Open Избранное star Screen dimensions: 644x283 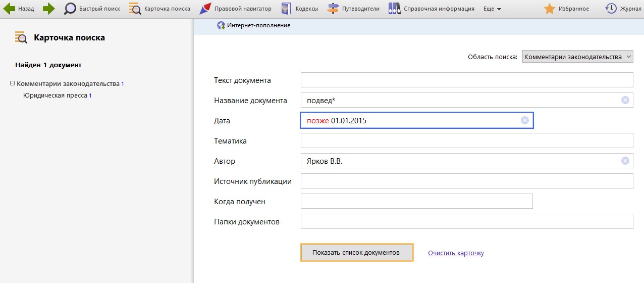pos(566,9)
